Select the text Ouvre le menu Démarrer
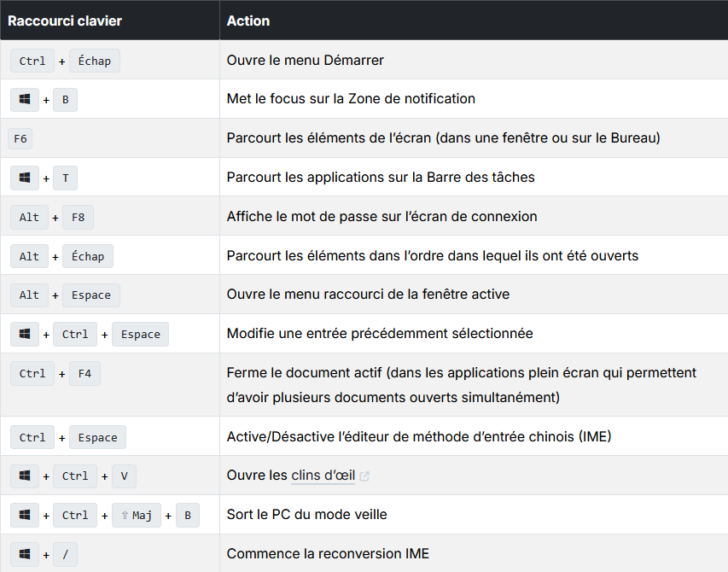Viewport: 728px width, 572px height. [305, 61]
